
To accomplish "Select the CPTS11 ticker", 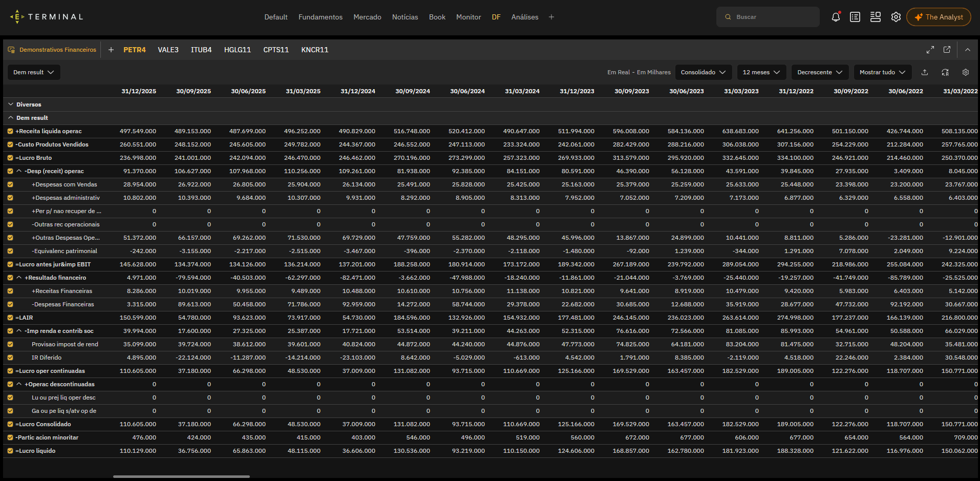I will [x=276, y=50].
